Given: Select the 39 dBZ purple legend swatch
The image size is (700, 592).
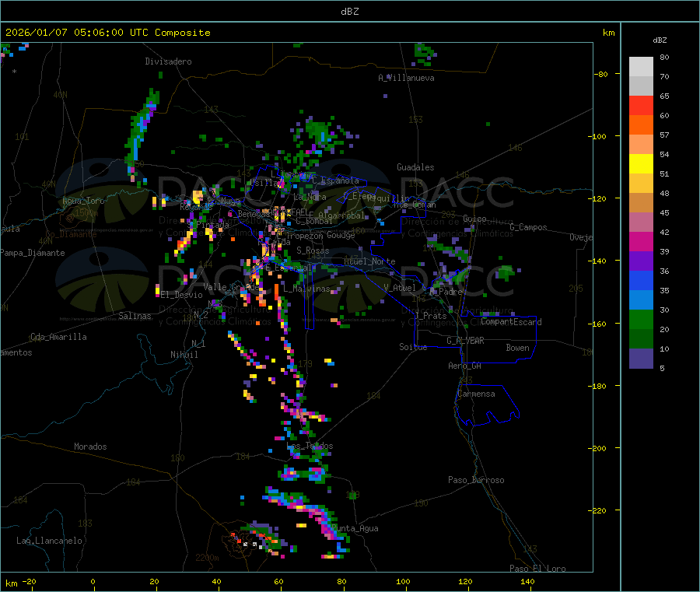Looking at the screenshot, I should coord(641,261).
